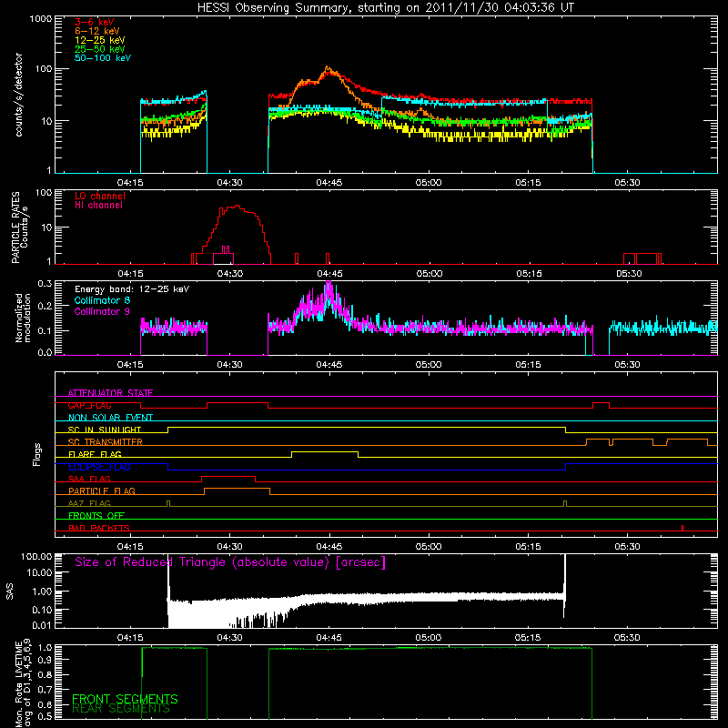Click the SC_IN_SUNLIGHT flag label

point(105,430)
